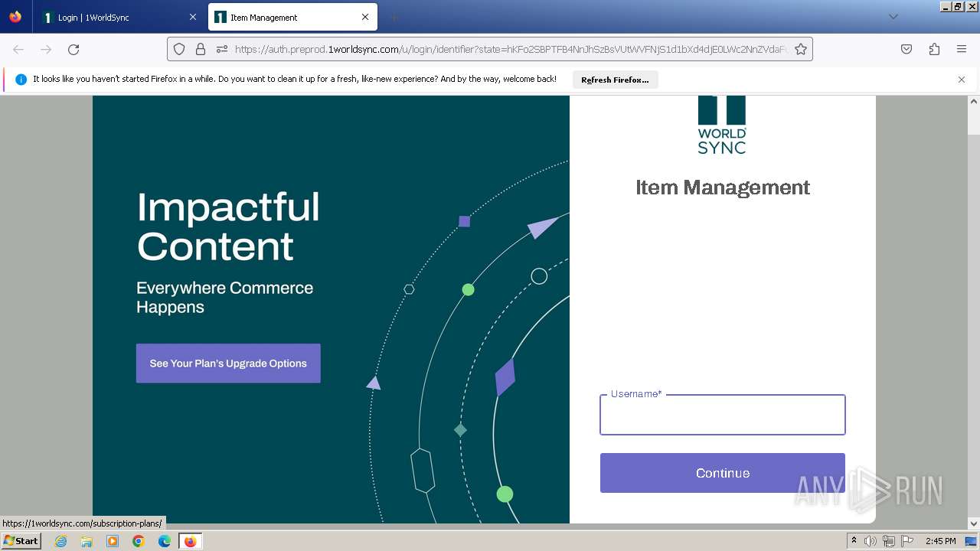Reload the current page

pos(73,49)
